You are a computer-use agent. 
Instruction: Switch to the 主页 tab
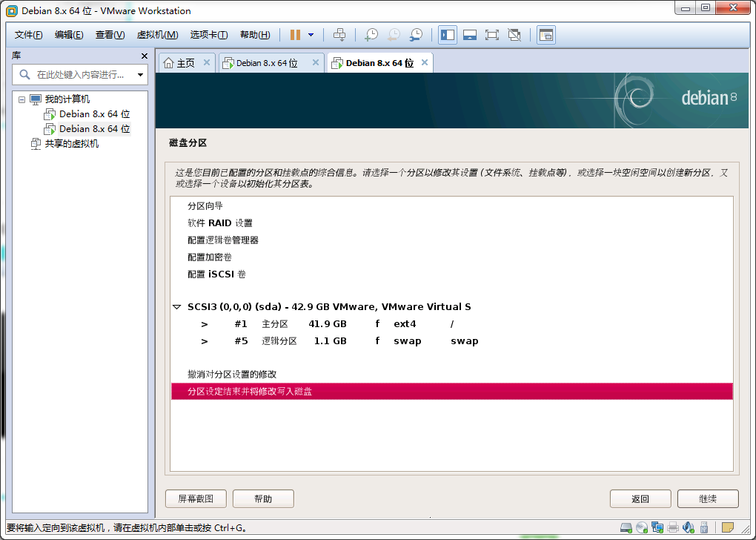click(x=185, y=63)
